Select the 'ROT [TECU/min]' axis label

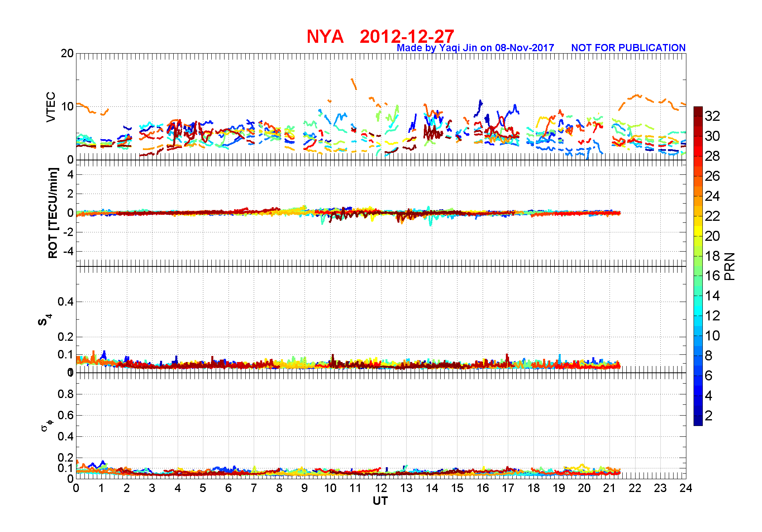point(53,213)
